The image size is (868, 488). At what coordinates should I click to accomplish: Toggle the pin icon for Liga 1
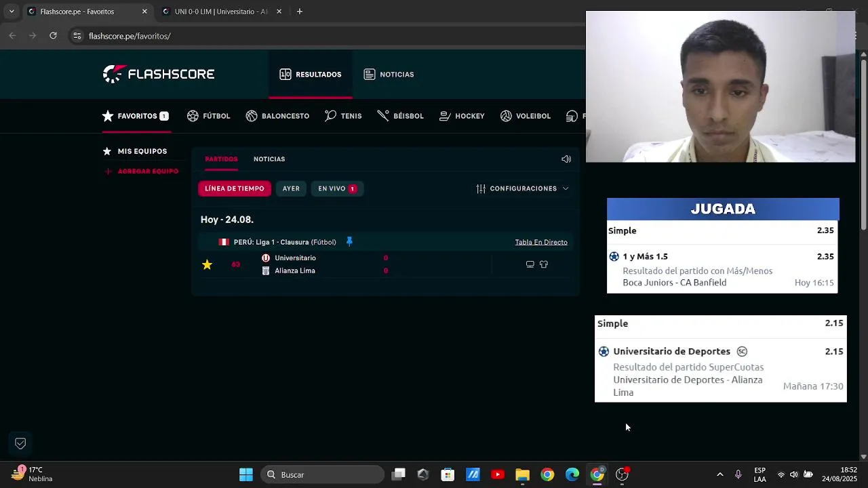point(349,241)
